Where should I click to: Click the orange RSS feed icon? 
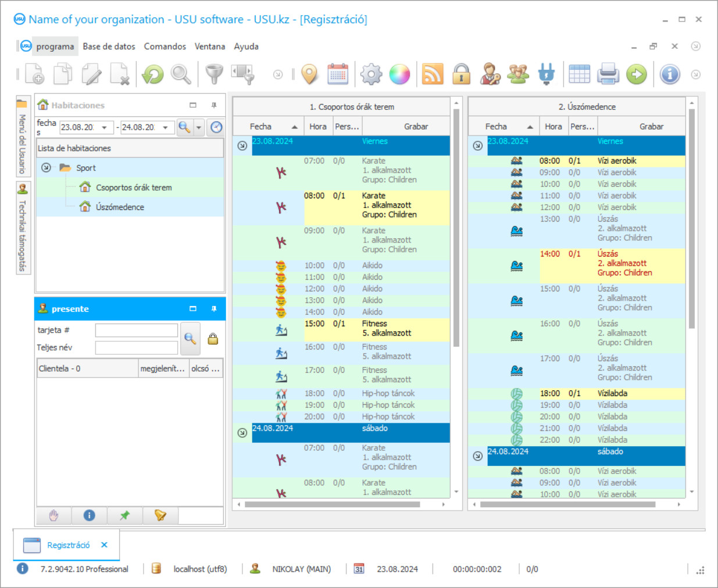tap(433, 74)
